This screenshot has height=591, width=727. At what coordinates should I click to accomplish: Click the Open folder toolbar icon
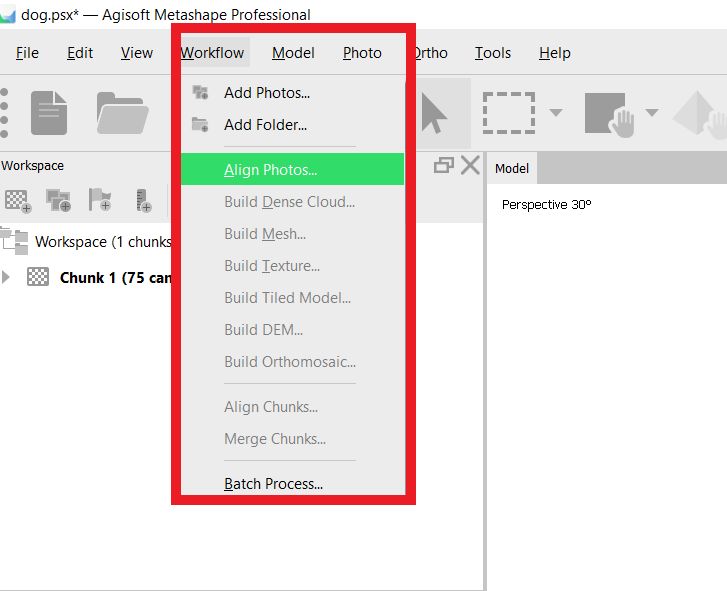[121, 112]
